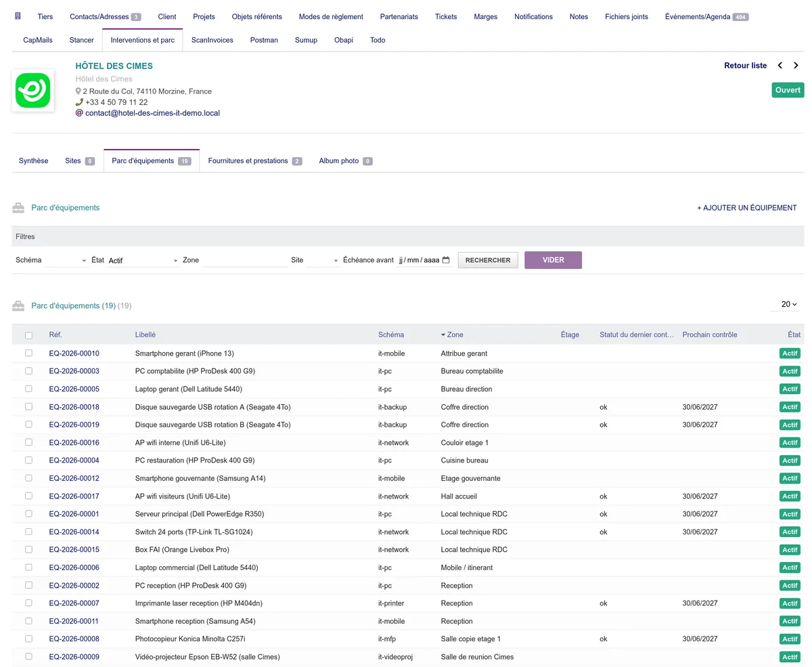This screenshot has width=812, height=667.
Task: Open the Fournitures et prestations sub-tab
Action: tap(255, 160)
